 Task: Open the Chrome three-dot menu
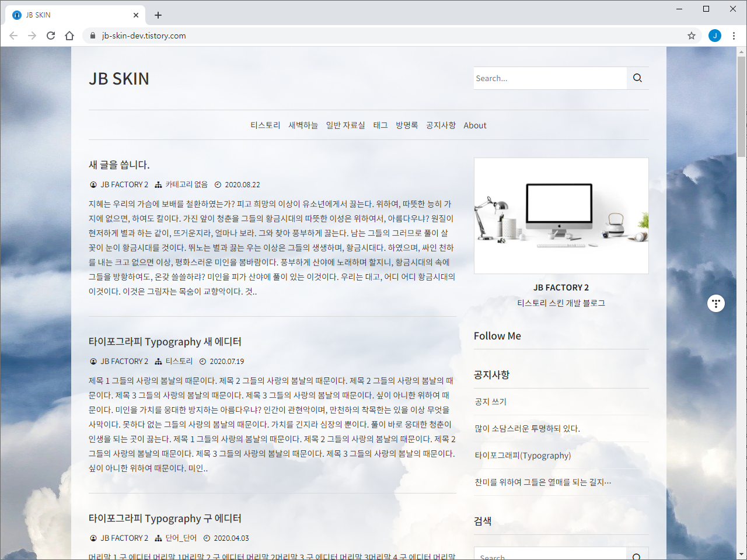[x=734, y=36]
